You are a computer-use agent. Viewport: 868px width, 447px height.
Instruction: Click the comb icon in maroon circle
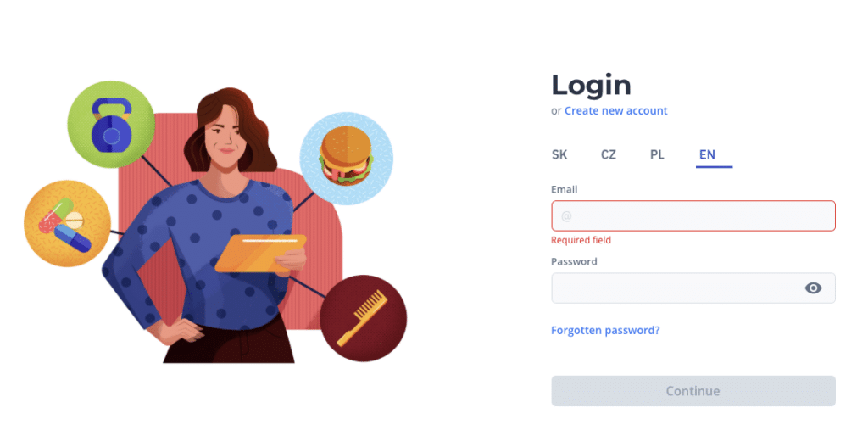pos(363,318)
